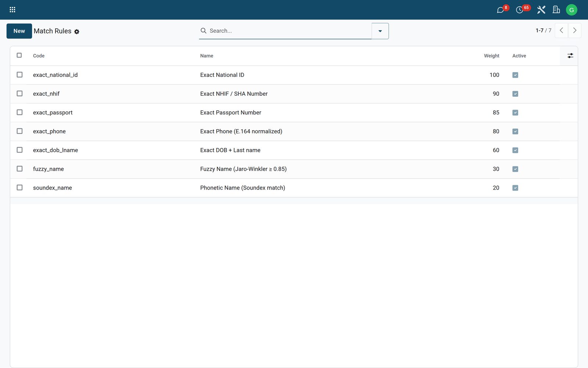Click the Match Rules title text
This screenshot has height=368, width=588.
click(53, 31)
